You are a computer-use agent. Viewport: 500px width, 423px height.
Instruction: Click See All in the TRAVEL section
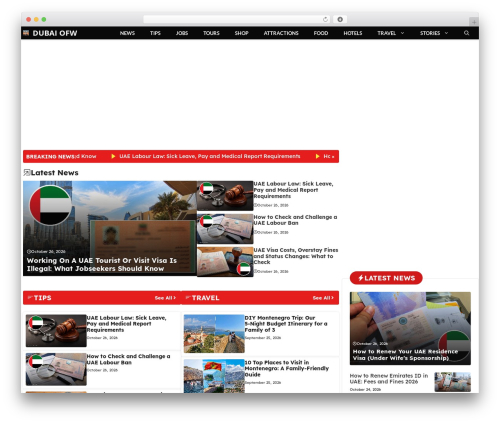point(323,298)
